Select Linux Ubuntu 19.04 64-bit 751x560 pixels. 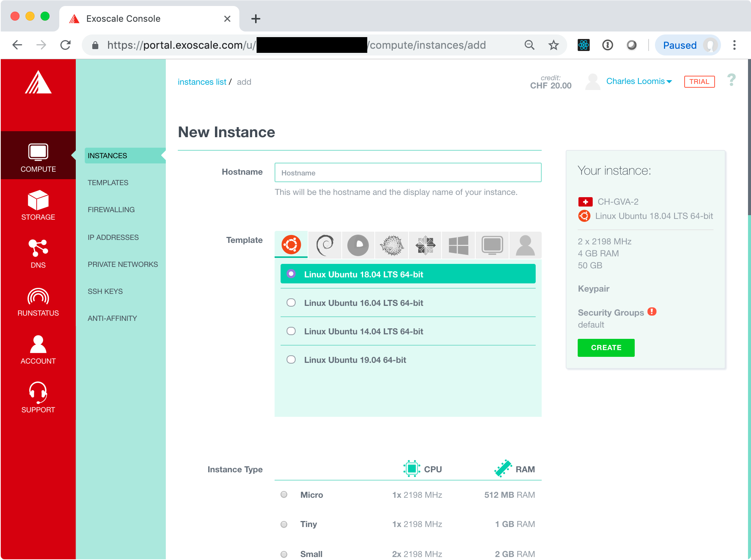(x=408, y=359)
